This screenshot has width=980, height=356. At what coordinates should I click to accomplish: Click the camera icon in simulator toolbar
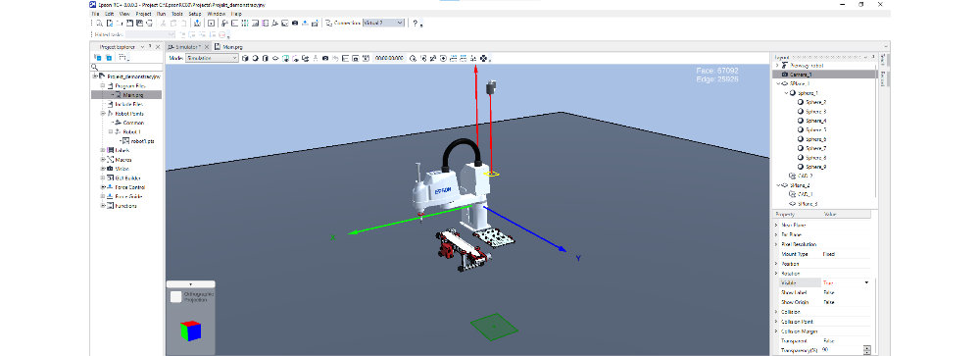click(x=325, y=58)
